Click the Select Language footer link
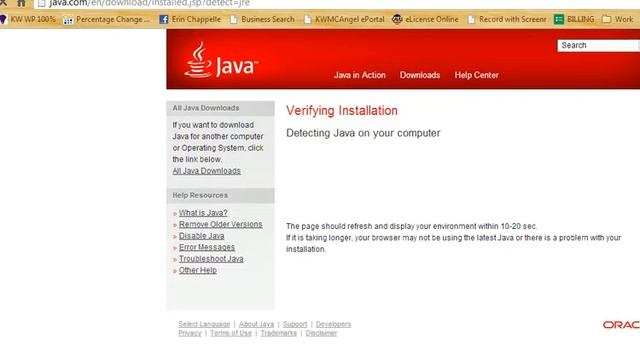Screen dimensions: 640x360 204,324
